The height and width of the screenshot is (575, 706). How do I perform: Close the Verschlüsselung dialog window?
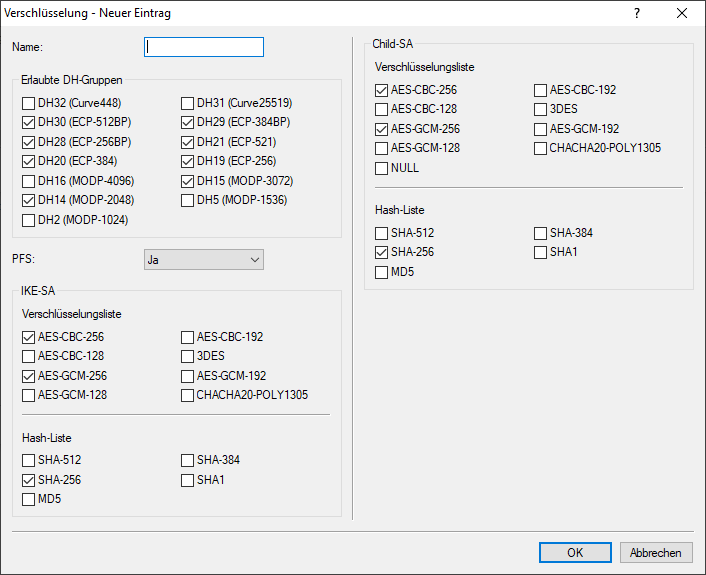(682, 14)
